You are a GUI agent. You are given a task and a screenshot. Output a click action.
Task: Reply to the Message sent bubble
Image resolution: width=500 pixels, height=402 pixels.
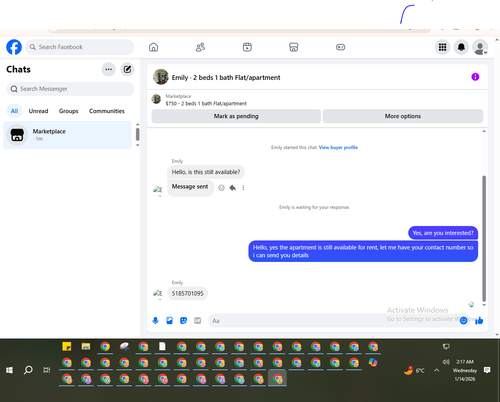[x=233, y=188]
